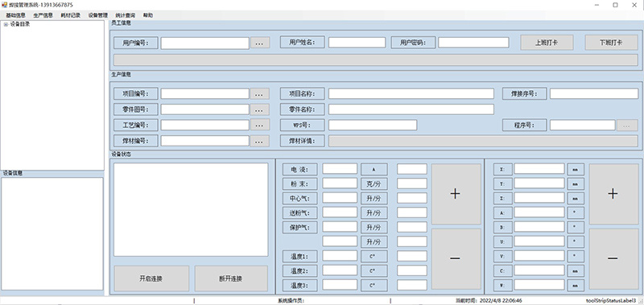644x305 pixels.
Task: Focus the 送粉气 value field
Action: pos(340,212)
